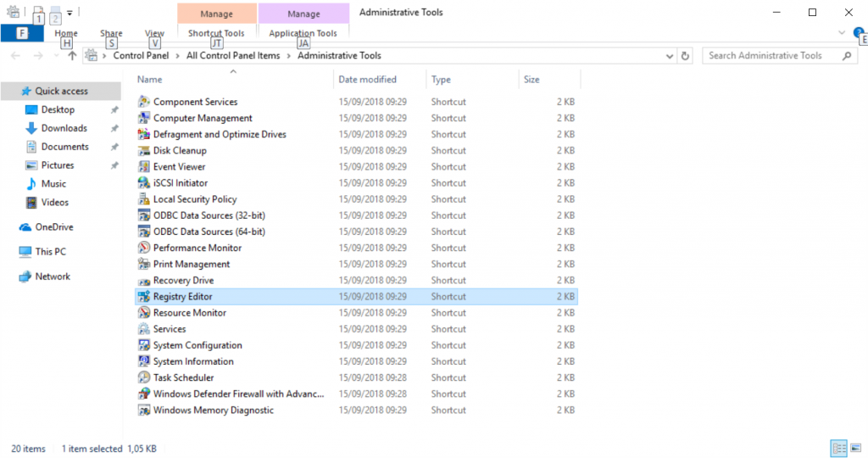Switch to large icons view layout

click(x=856, y=448)
